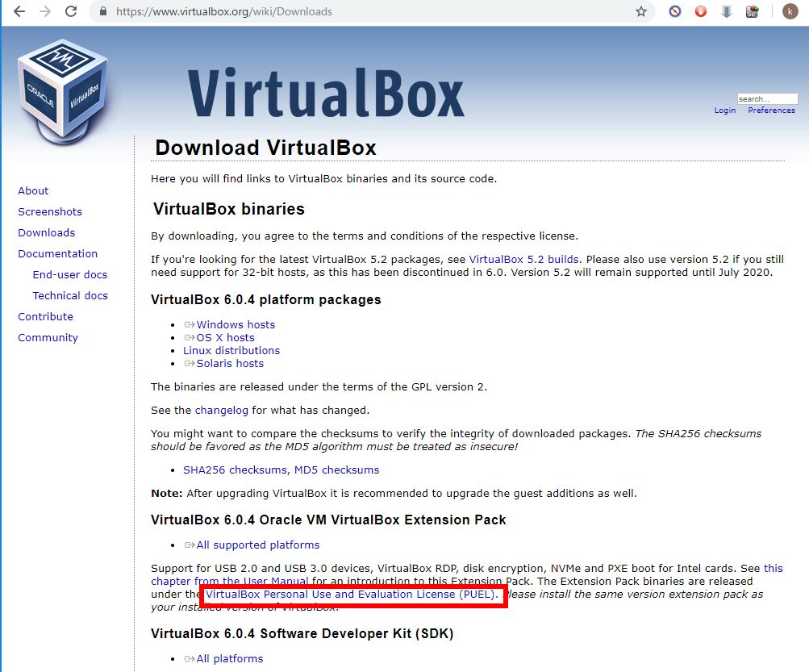This screenshot has width=809, height=672.
Task: Go back using the browser back arrow
Action: tap(19, 11)
